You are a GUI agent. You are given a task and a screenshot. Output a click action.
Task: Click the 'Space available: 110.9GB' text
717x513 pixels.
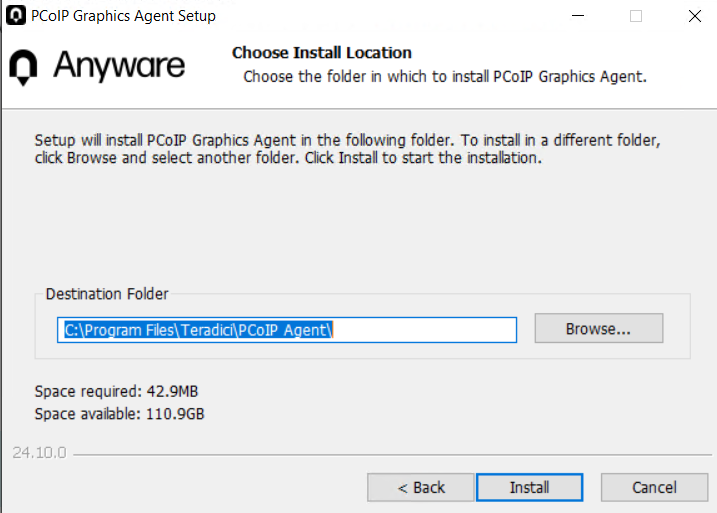(119, 414)
